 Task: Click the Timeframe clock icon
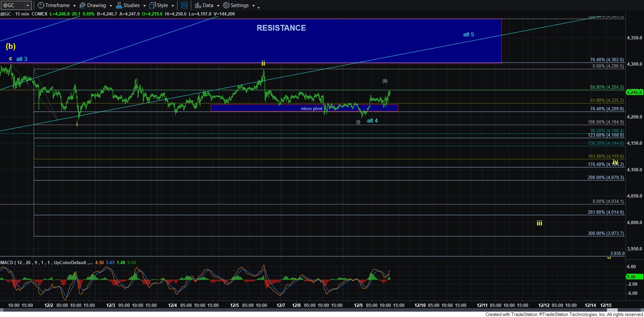coord(41,5)
